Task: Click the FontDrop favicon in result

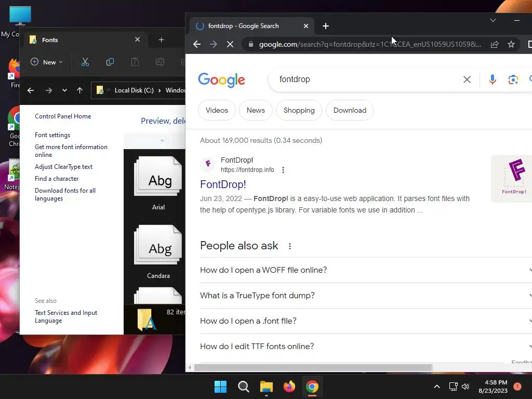Action: [208, 164]
